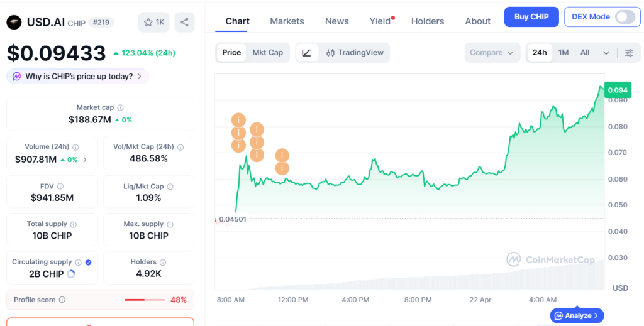Screen dimensions: 644x326
Task: Click the Profile score progress bar
Action: pyautogui.click(x=145, y=300)
